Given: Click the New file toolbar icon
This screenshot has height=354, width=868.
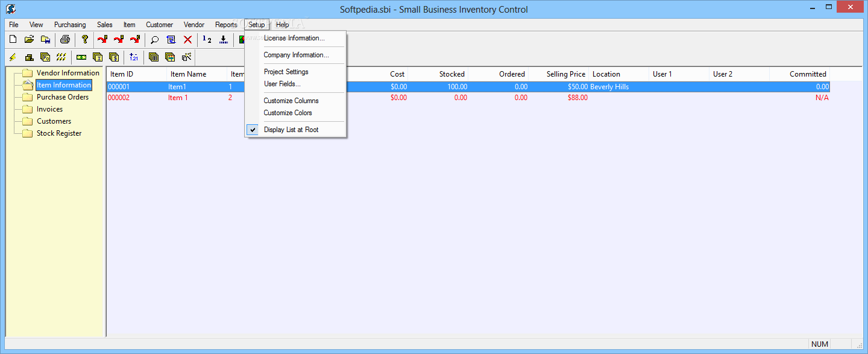Looking at the screenshot, I should (x=13, y=40).
